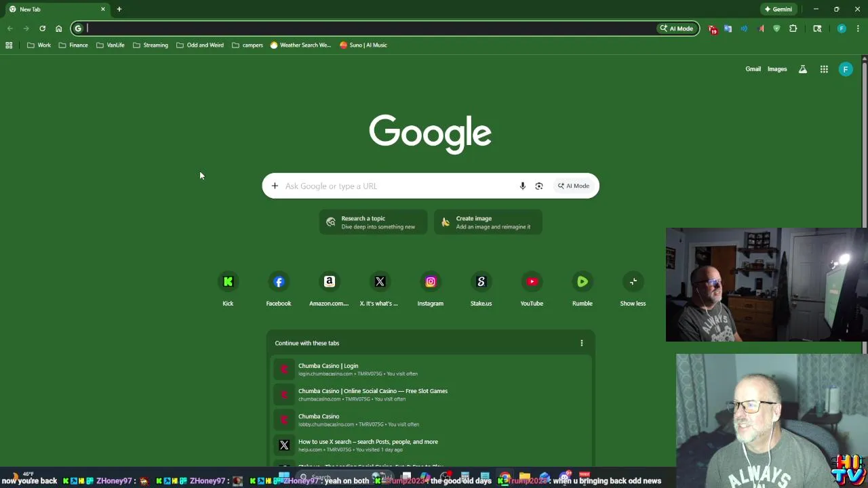868x488 pixels.
Task: Open the Google apps grid
Action: coord(824,69)
